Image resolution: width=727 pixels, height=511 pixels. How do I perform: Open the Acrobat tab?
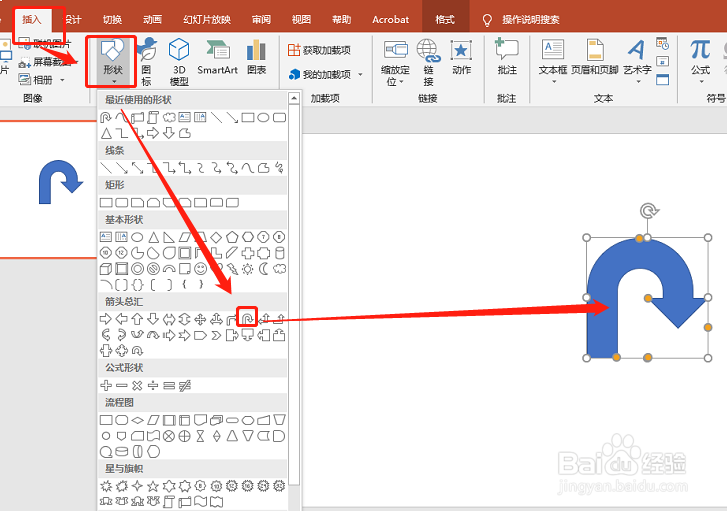pyautogui.click(x=390, y=19)
